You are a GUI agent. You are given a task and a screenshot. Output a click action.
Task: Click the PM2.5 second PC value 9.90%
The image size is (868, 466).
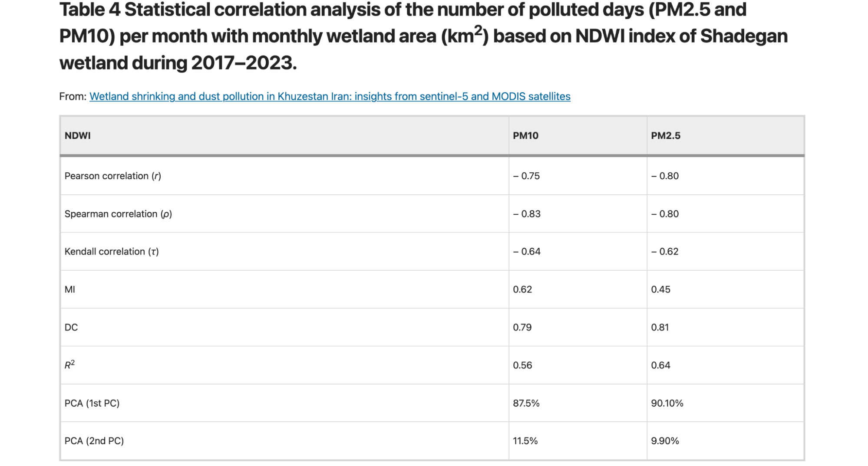pyautogui.click(x=665, y=441)
